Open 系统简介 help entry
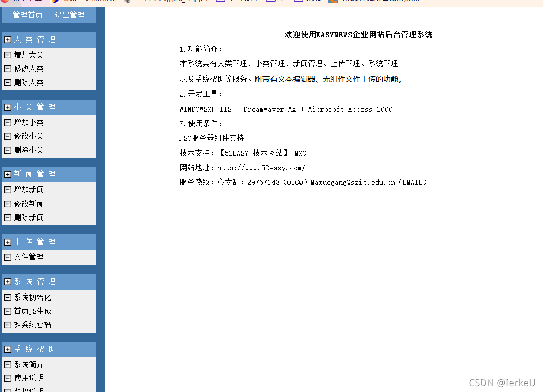Image resolution: width=543 pixels, height=392 pixels. pos(29,364)
